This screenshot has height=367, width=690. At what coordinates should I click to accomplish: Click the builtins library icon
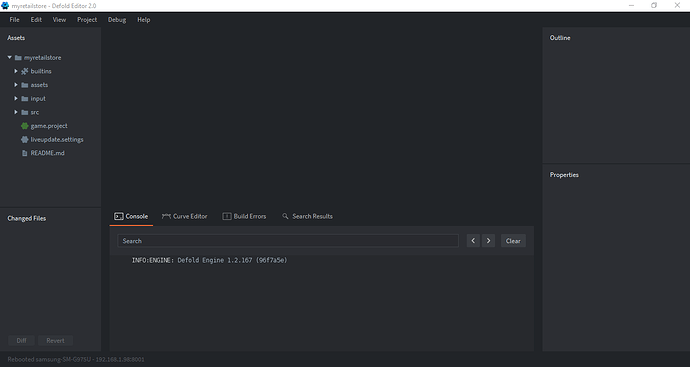(x=25, y=71)
